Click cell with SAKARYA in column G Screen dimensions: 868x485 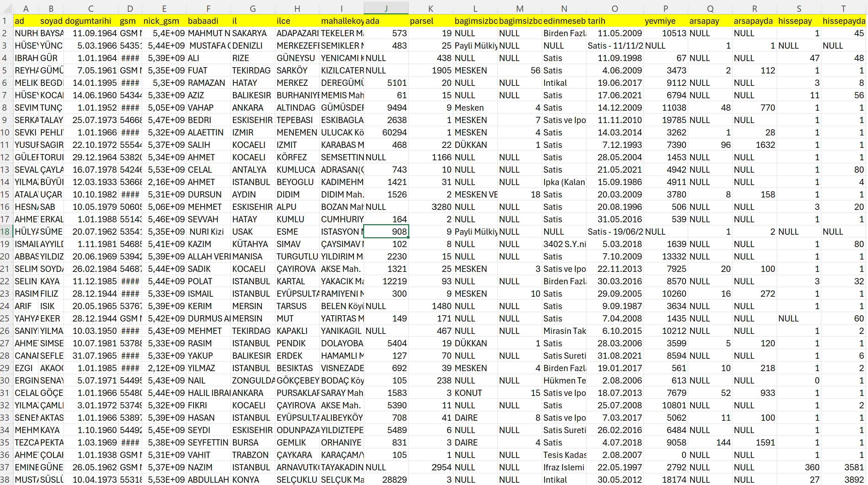pyautogui.click(x=252, y=33)
